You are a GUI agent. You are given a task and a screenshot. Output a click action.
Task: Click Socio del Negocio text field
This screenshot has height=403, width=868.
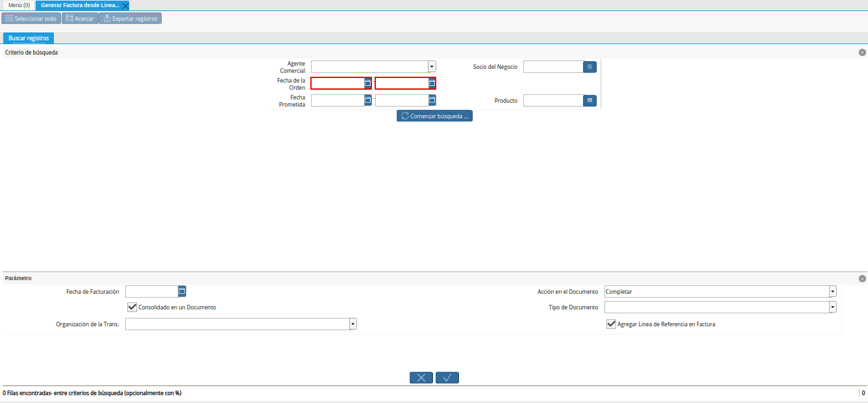pos(553,66)
